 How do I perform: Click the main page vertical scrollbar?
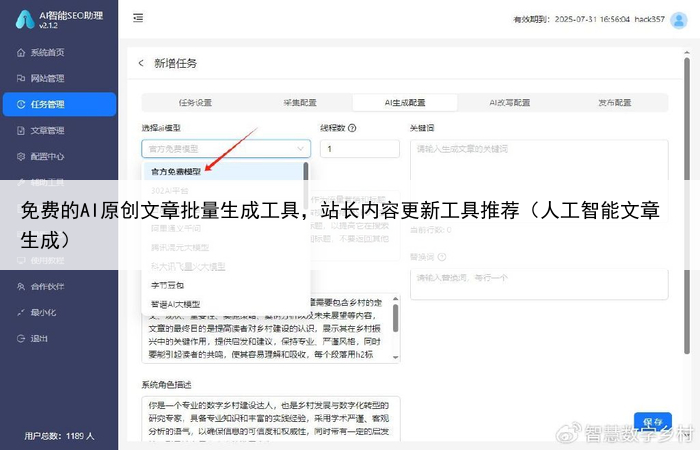tap(687, 205)
